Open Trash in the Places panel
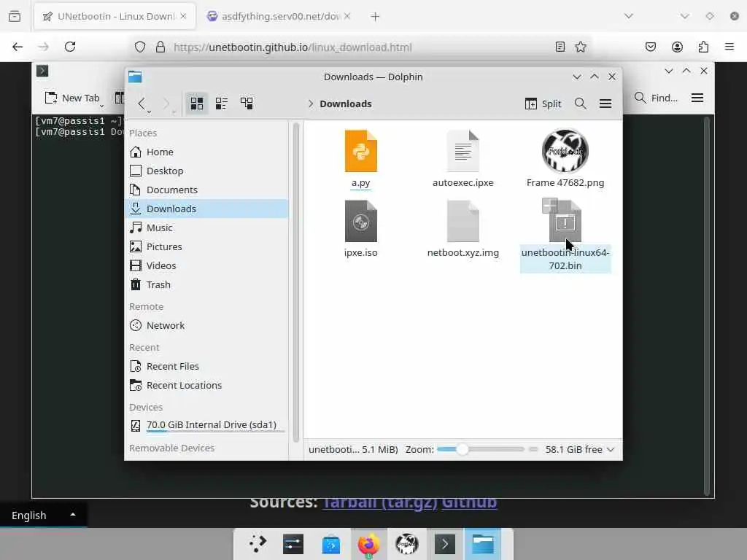 [x=206, y=285]
